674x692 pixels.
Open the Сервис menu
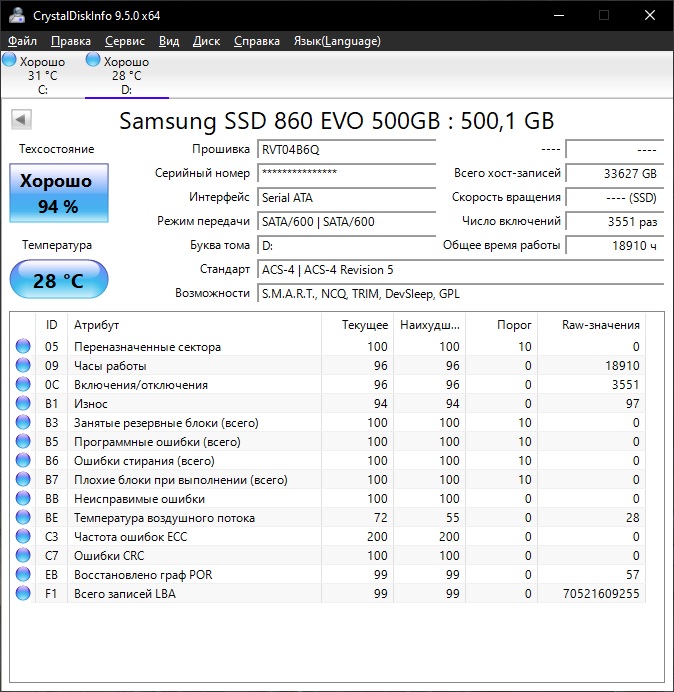pos(124,41)
